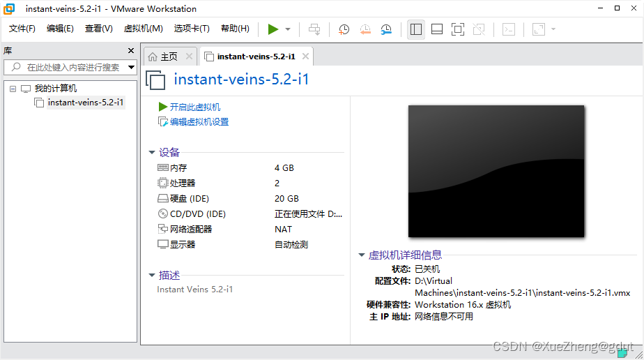The height and width of the screenshot is (360, 644).
Task: Close the 库 library panel
Action: 131,50
